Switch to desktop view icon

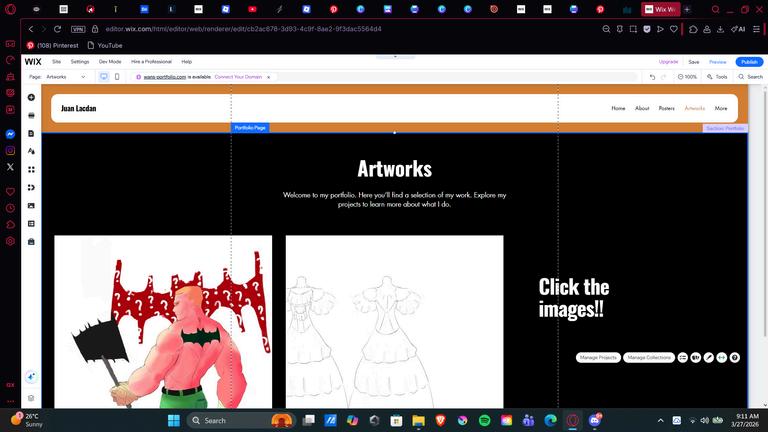[x=104, y=77]
